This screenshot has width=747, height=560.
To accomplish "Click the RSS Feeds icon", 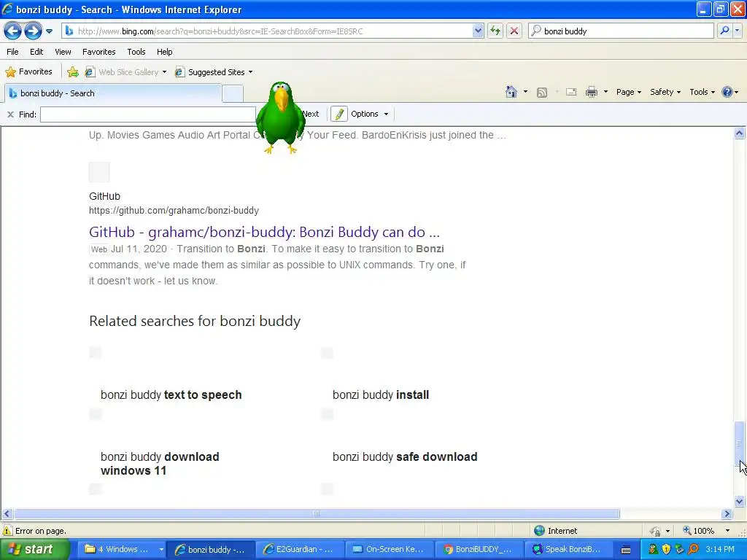I will point(542,93).
